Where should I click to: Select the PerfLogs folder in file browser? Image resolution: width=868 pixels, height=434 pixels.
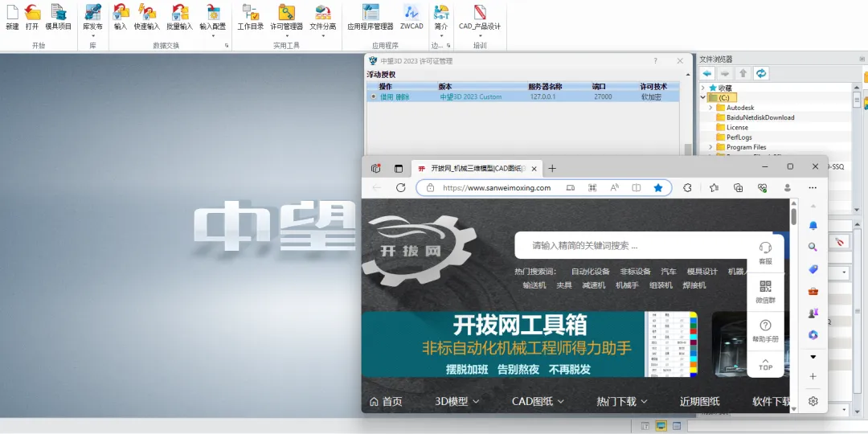click(x=739, y=137)
